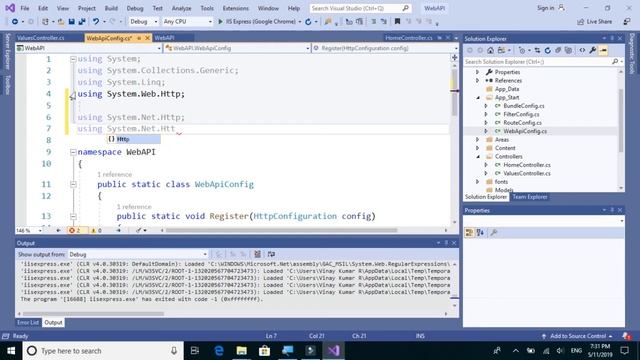Click the Save button in the toolbar
The height and width of the screenshot is (360, 640).
[x=72, y=22]
